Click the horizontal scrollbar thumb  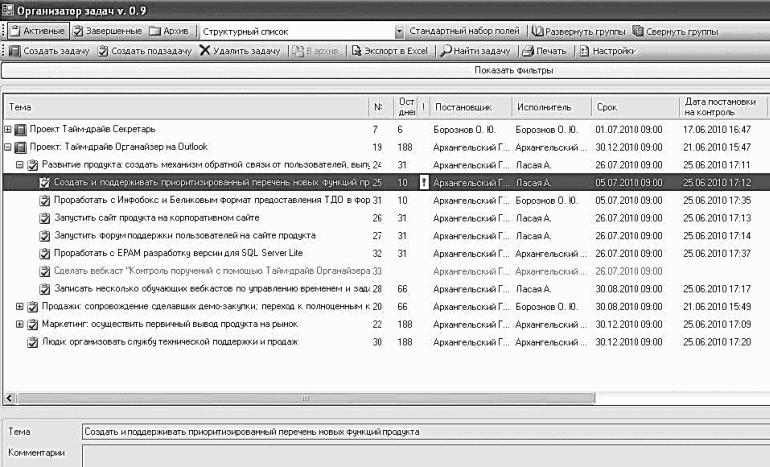[x=305, y=398]
